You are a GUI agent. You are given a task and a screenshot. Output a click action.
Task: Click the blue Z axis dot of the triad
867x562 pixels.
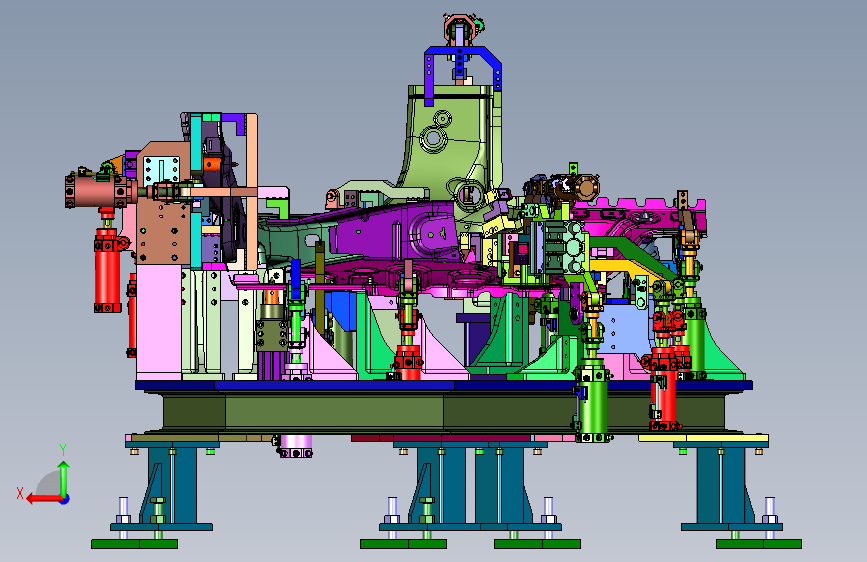tap(65, 499)
